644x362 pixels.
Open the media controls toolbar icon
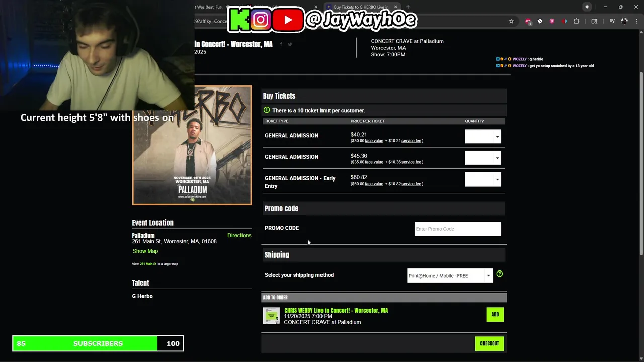click(x=612, y=21)
